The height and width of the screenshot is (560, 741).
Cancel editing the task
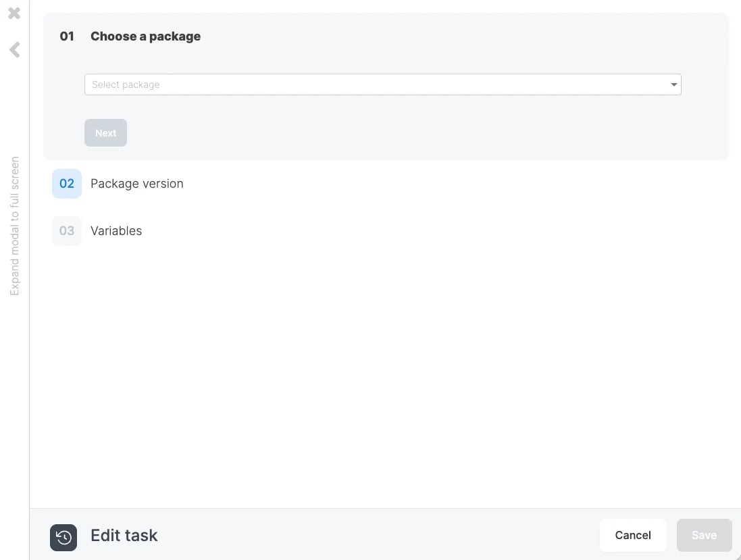(633, 535)
